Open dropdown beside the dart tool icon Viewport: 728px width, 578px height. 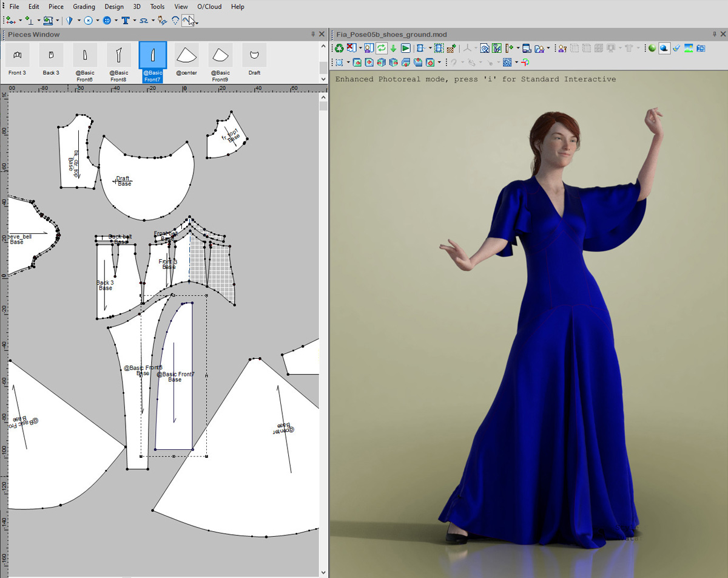(79, 21)
